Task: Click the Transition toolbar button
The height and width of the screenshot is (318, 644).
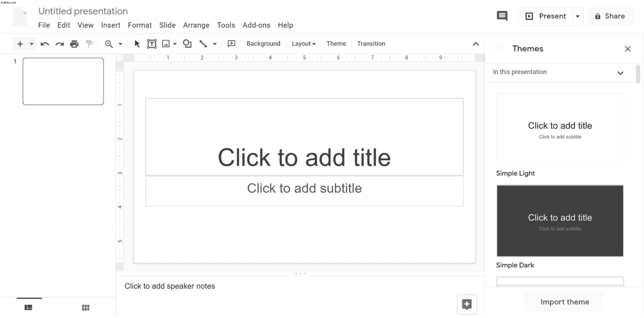Action: point(371,44)
